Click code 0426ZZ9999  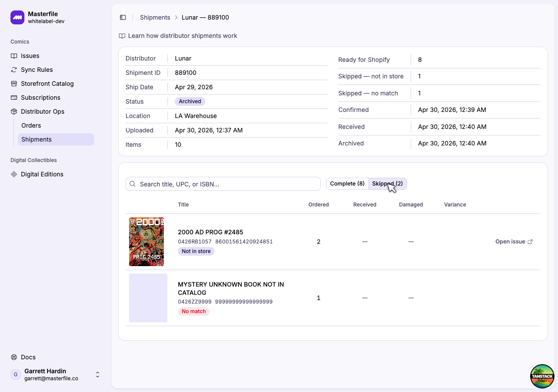195,302
